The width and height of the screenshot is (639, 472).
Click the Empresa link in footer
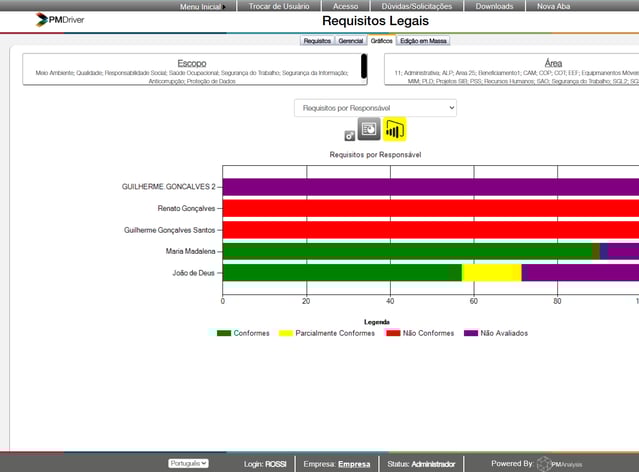354,464
